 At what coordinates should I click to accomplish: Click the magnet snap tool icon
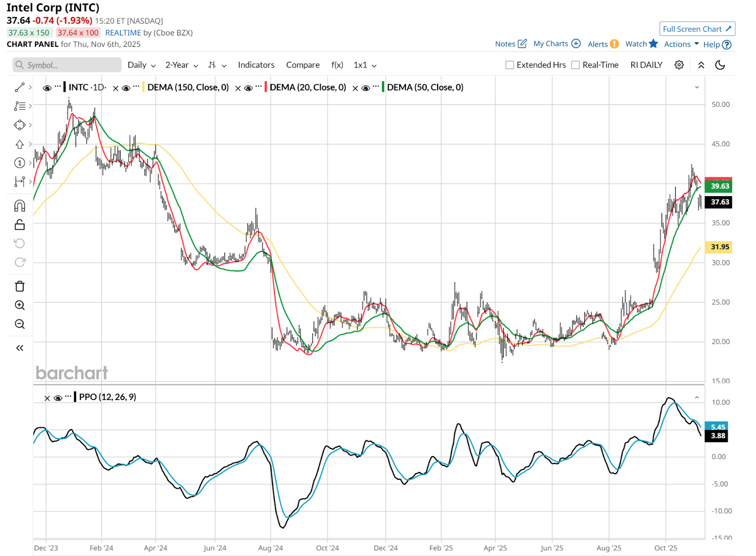coord(19,206)
